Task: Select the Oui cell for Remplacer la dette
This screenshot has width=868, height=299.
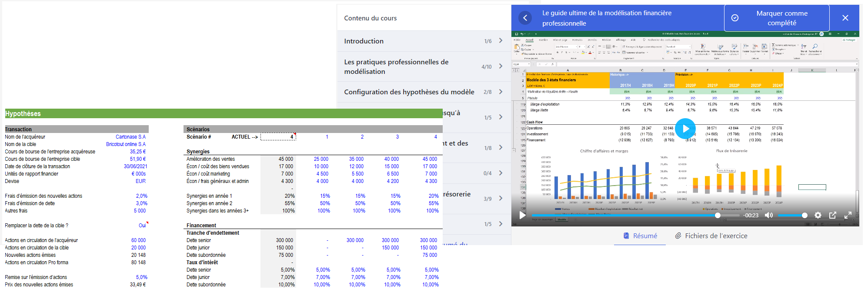Action: coord(142,225)
